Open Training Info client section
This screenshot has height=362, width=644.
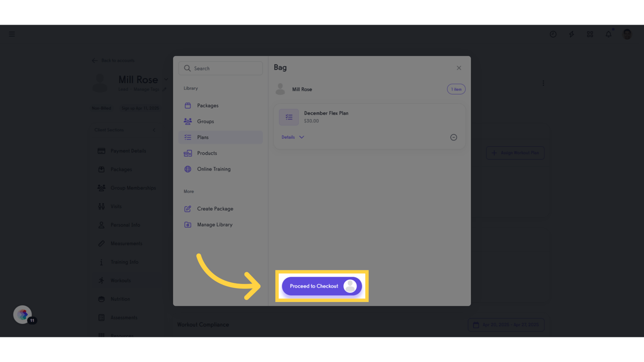(127, 262)
